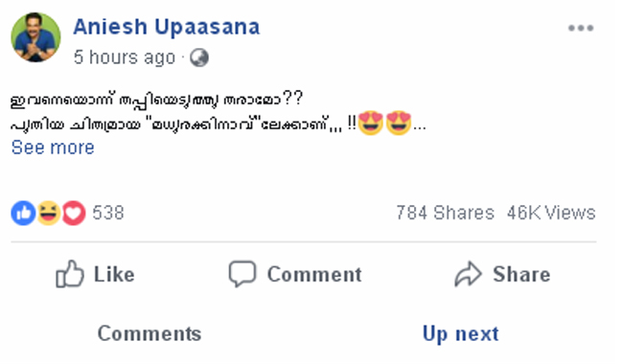Like the post with the Like button
The height and width of the screenshot is (364, 623).
click(x=95, y=274)
